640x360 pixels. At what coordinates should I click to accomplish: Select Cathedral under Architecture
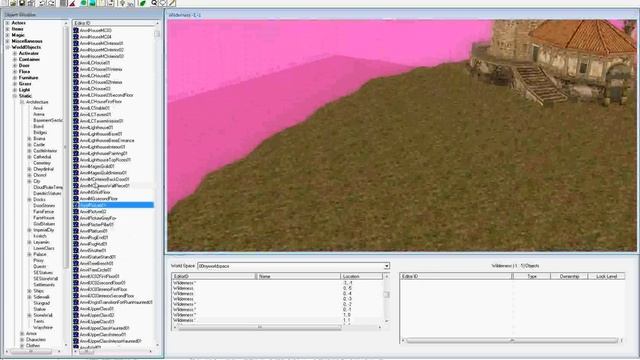click(42, 157)
